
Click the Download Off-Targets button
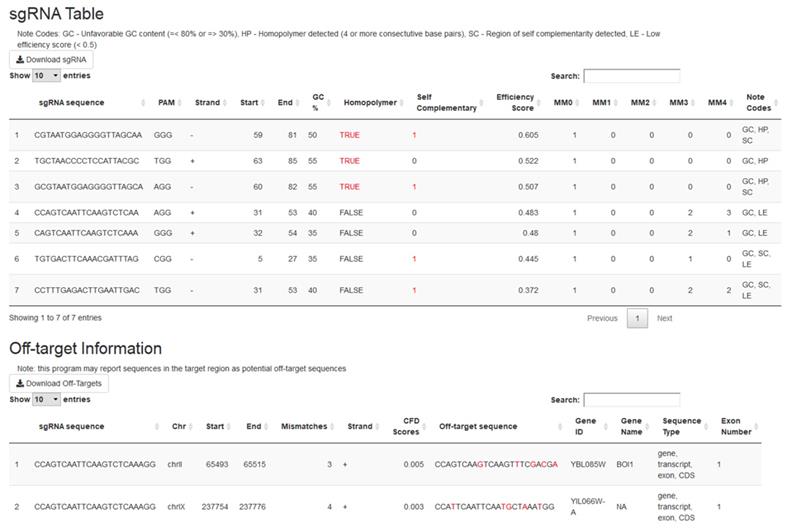(x=58, y=383)
